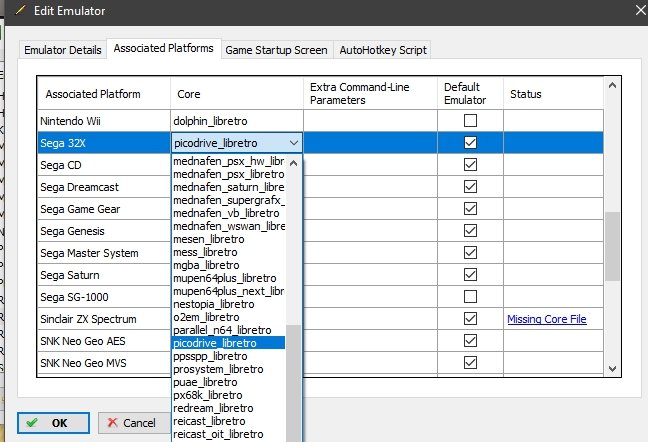
Task: Select the SNK Neo Geo MVS platform cell
Action: pos(104,363)
